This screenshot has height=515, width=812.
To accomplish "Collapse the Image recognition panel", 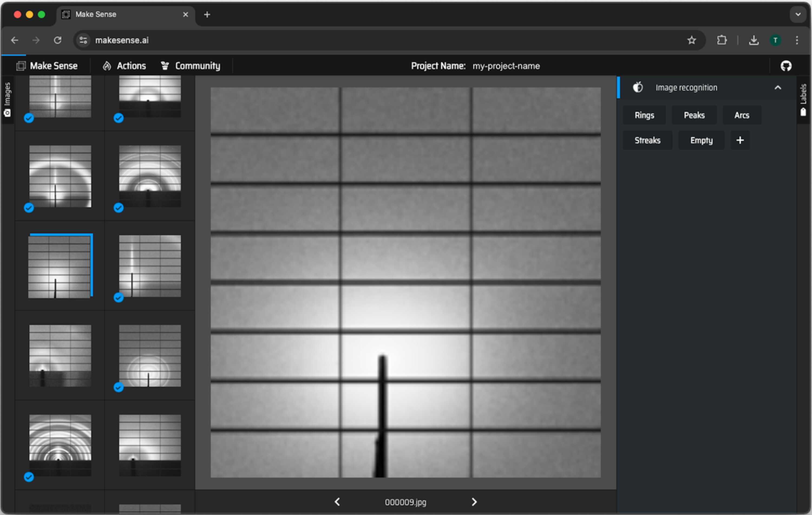I will pyautogui.click(x=778, y=88).
